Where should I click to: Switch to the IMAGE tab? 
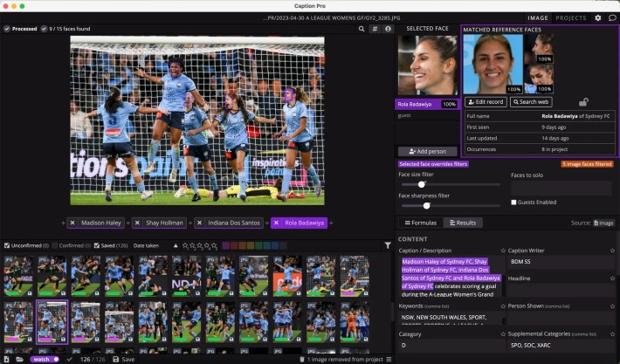(x=538, y=17)
